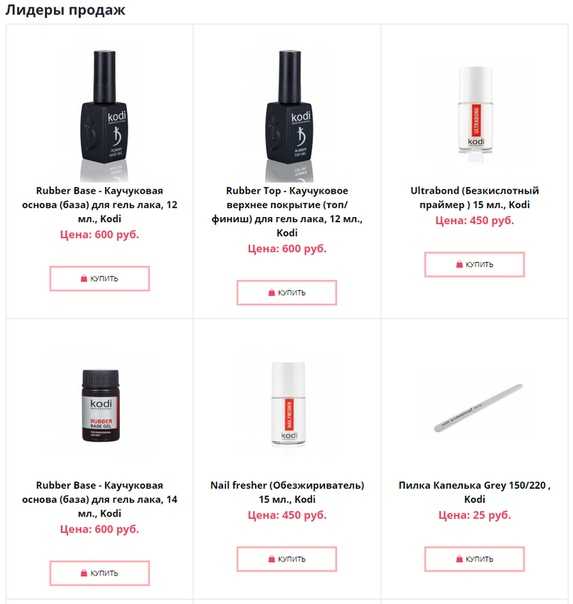The height and width of the screenshot is (604, 573).
Task: Open the Пилка Капелька Grey 150/220 link
Action: click(x=474, y=492)
